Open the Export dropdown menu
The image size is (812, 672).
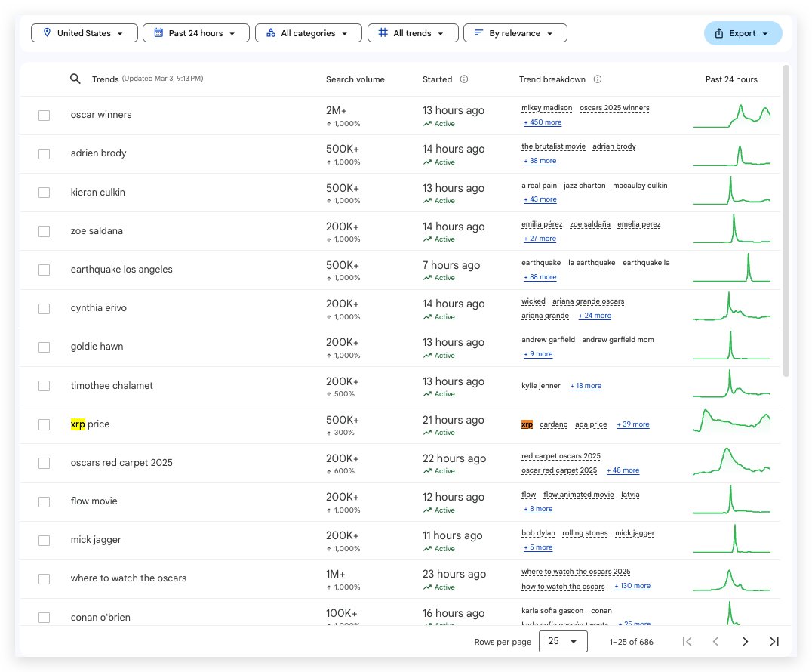[743, 33]
